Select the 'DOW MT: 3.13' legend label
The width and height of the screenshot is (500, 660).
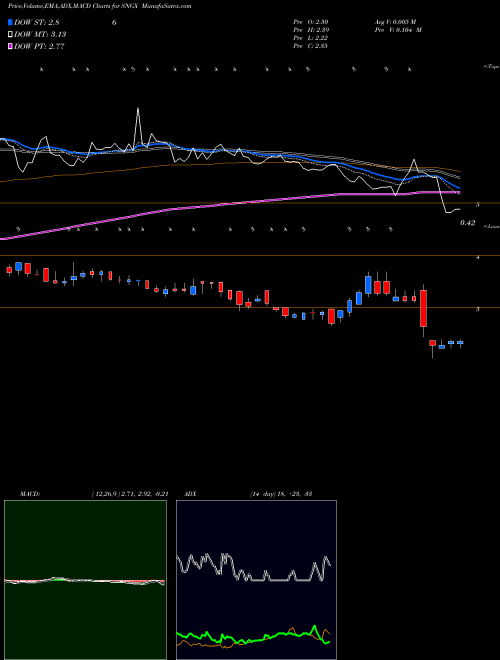click(x=40, y=34)
